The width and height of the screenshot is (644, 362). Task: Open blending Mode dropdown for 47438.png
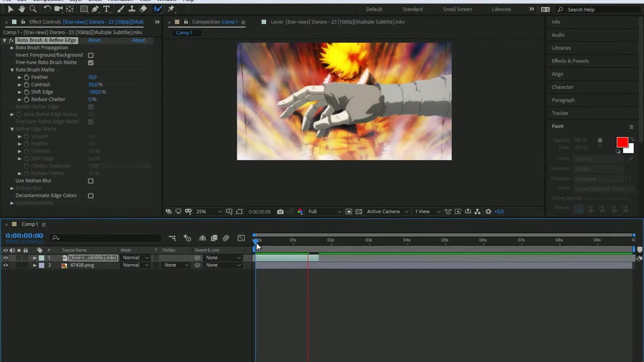tap(136, 265)
